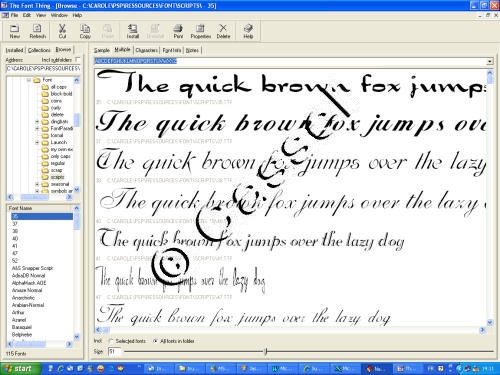Click the New toolbar icon
The height and width of the screenshot is (375, 500).
[x=15, y=31]
